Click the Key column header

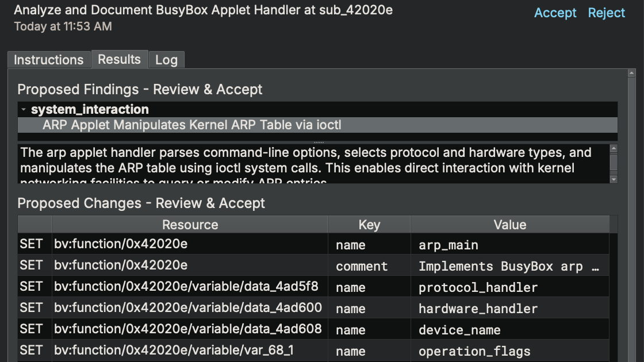click(x=369, y=225)
